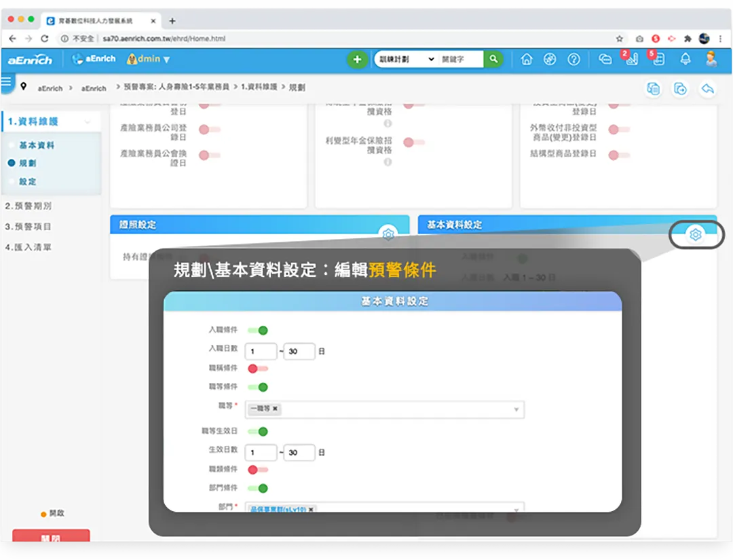
Task: Toggle the 入職條件 switch off
Action: [x=258, y=331]
